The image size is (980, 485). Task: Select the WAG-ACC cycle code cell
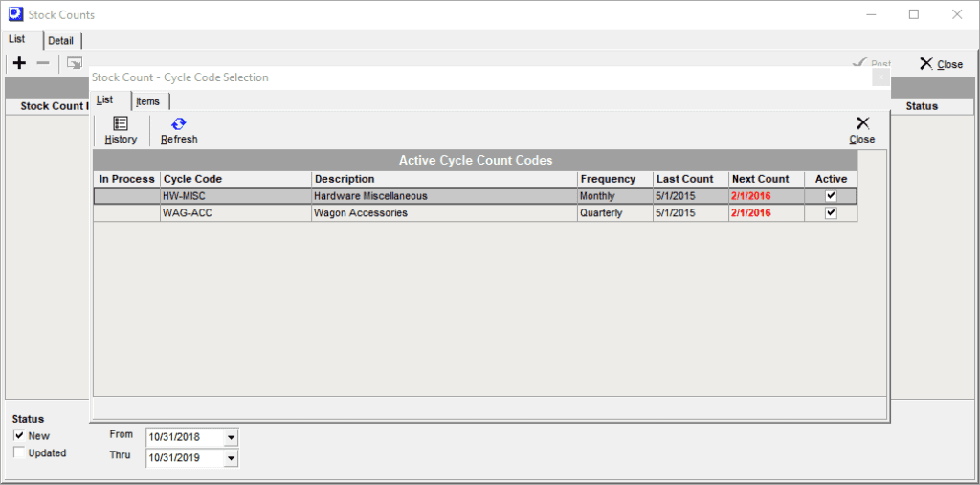235,213
